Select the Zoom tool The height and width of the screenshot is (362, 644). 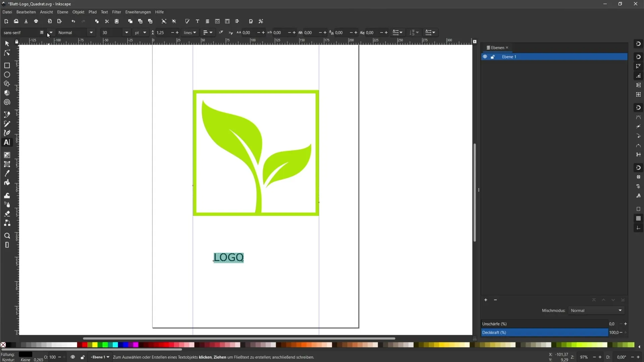[7, 236]
